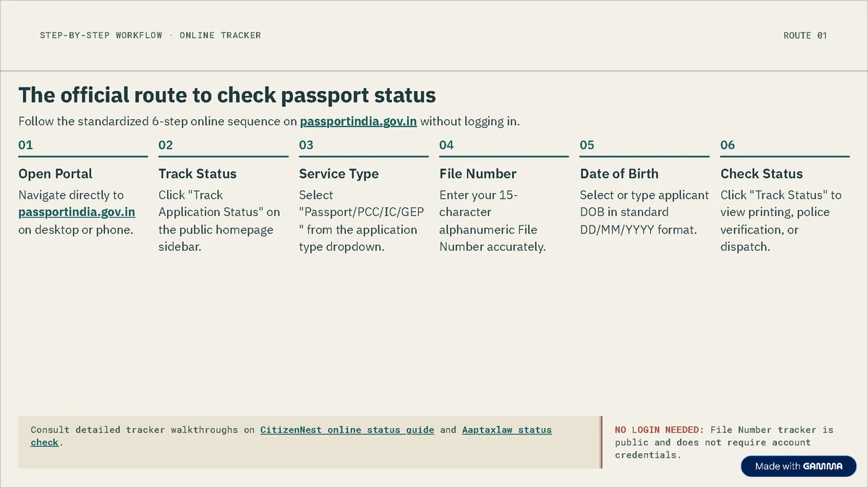
Task: Click step number 06
Action: 728,145
